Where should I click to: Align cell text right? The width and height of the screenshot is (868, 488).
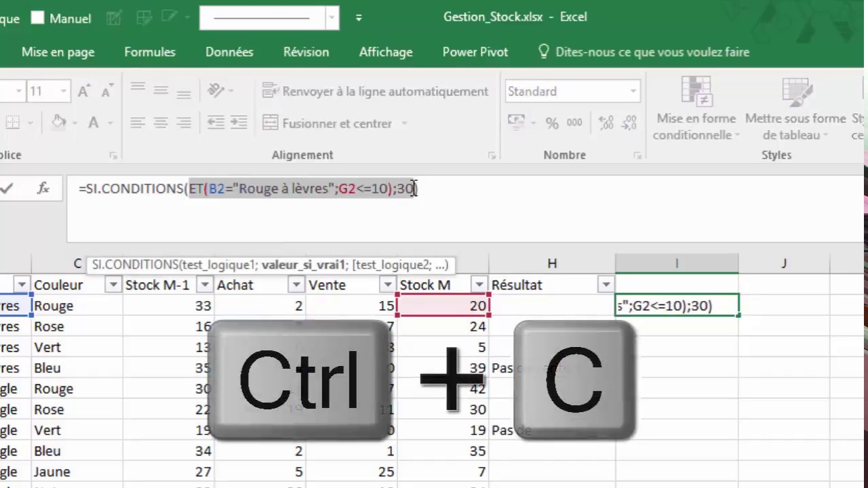tap(183, 123)
